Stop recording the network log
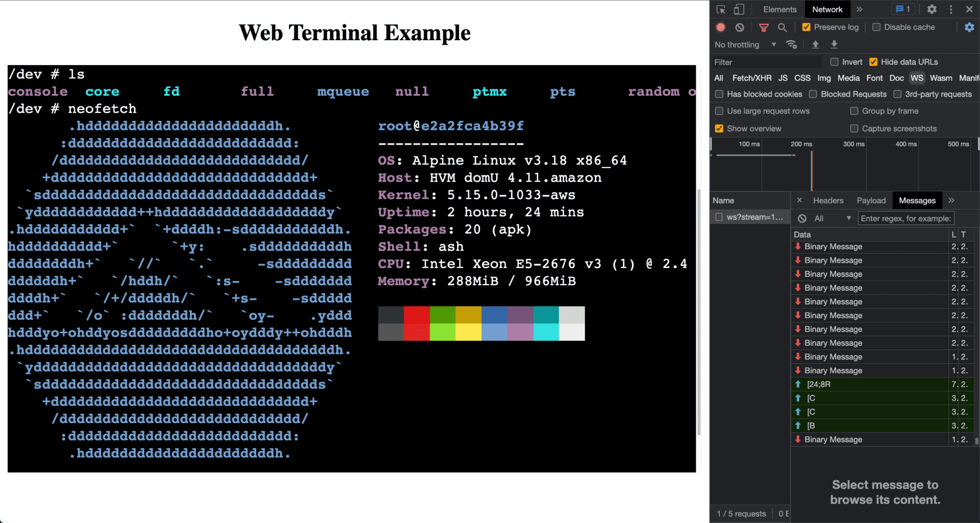 click(x=720, y=27)
